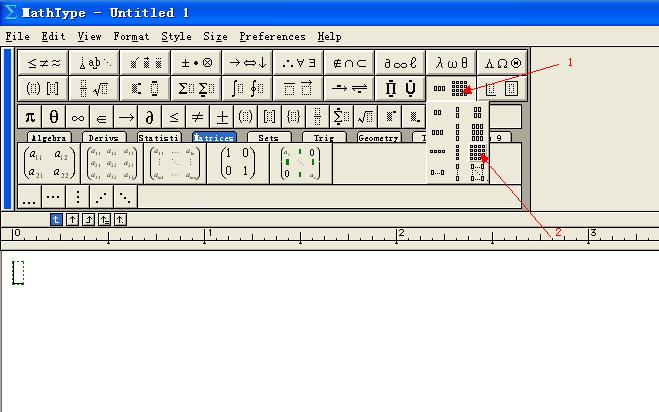Open the integral templates palette
The width and height of the screenshot is (659, 412).
click(247, 89)
